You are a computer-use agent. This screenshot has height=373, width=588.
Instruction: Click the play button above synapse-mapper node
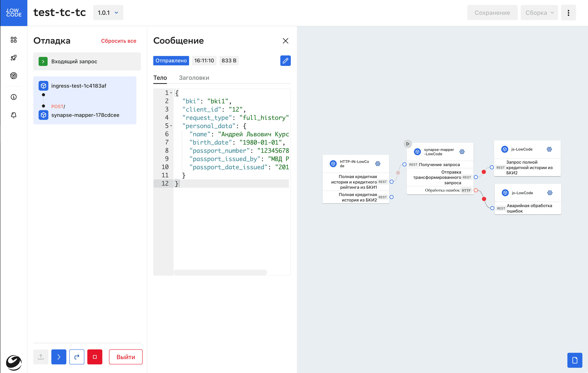(408, 144)
